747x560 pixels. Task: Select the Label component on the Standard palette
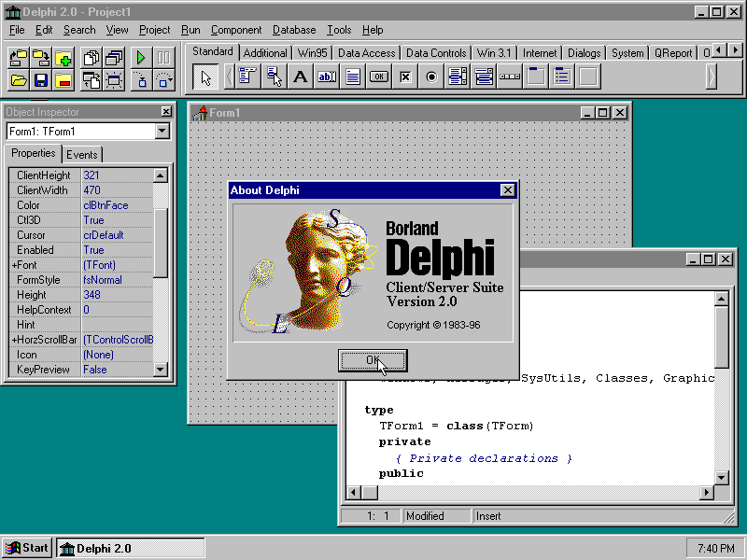pyautogui.click(x=298, y=76)
